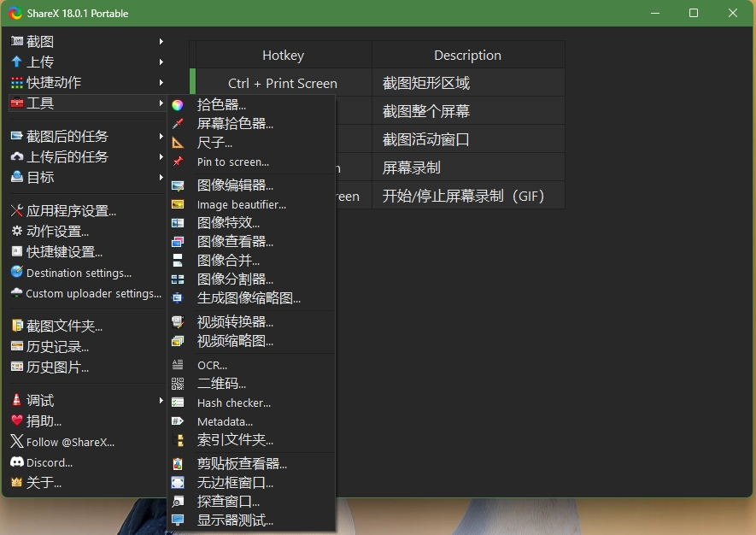Select the ruler icon next to 尺子
756x535 pixels.
[x=178, y=143]
